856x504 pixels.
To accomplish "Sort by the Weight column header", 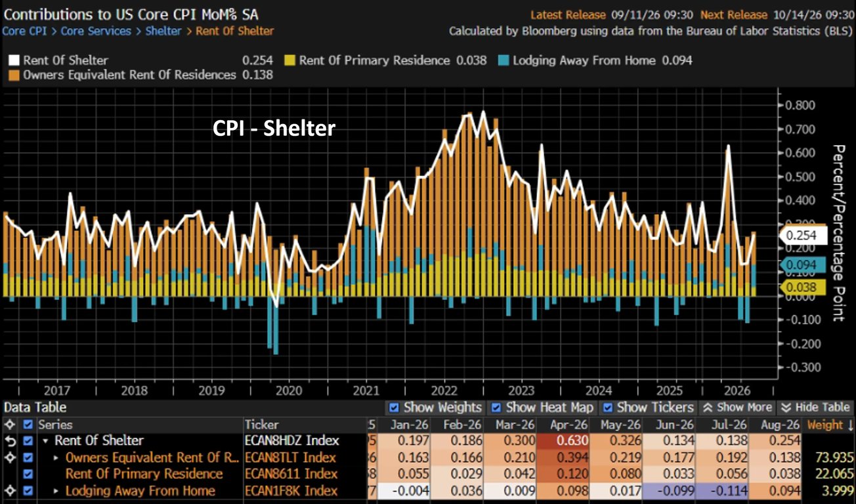I will (x=829, y=425).
